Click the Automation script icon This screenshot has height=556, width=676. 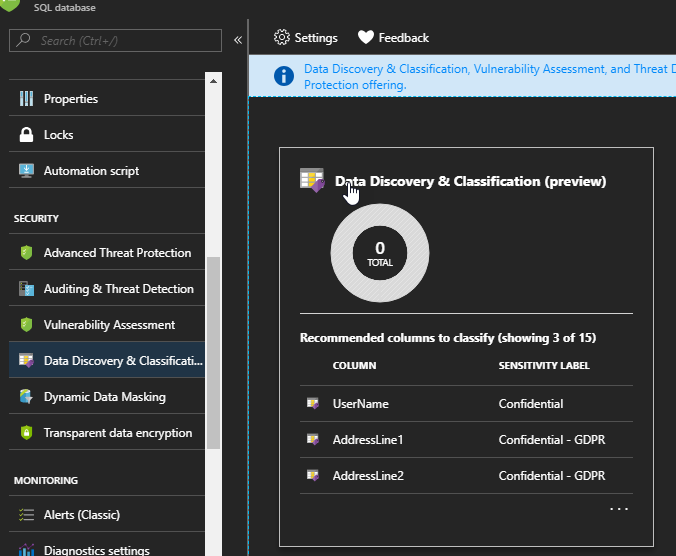[26, 171]
